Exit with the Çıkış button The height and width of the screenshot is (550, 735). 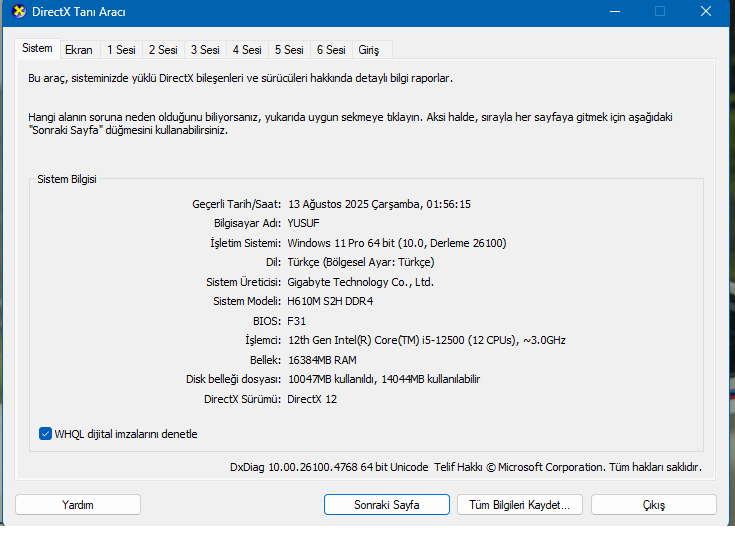point(654,505)
